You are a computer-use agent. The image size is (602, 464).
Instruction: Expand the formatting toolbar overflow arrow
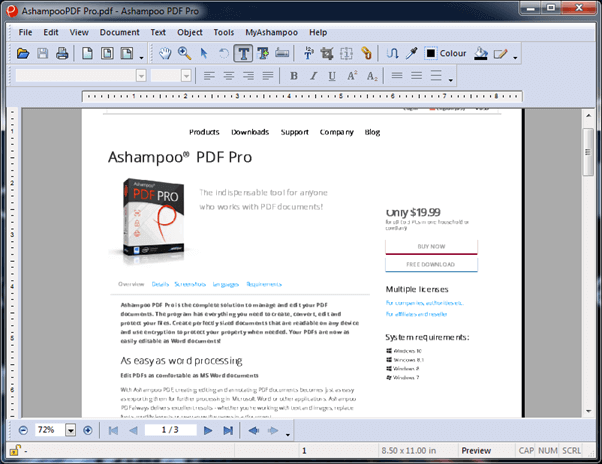click(451, 80)
